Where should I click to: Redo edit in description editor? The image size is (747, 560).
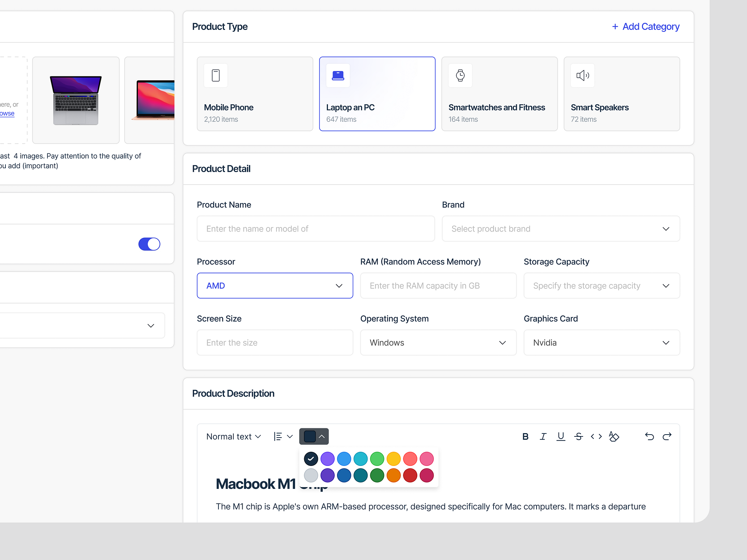pos(667,436)
